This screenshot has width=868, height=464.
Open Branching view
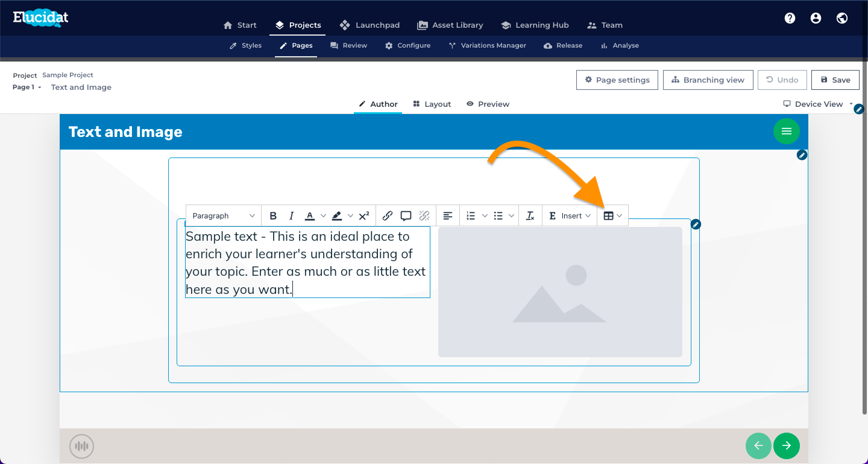[708, 80]
